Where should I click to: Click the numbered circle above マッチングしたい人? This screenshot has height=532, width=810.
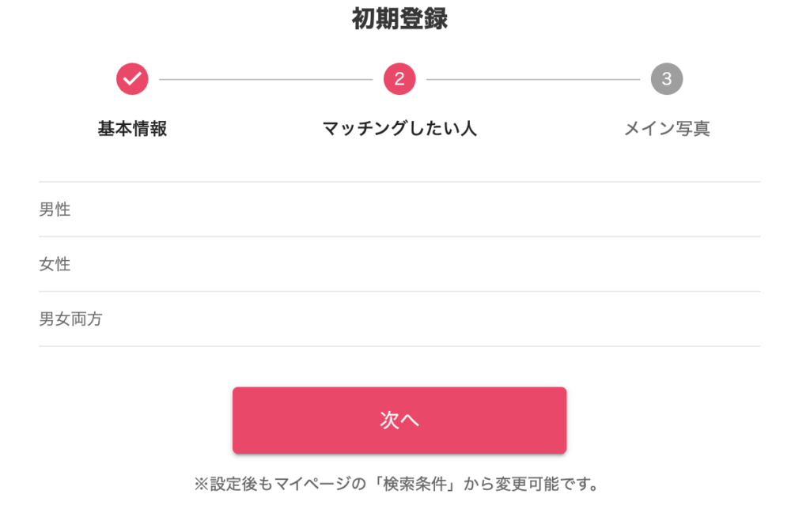coord(399,77)
